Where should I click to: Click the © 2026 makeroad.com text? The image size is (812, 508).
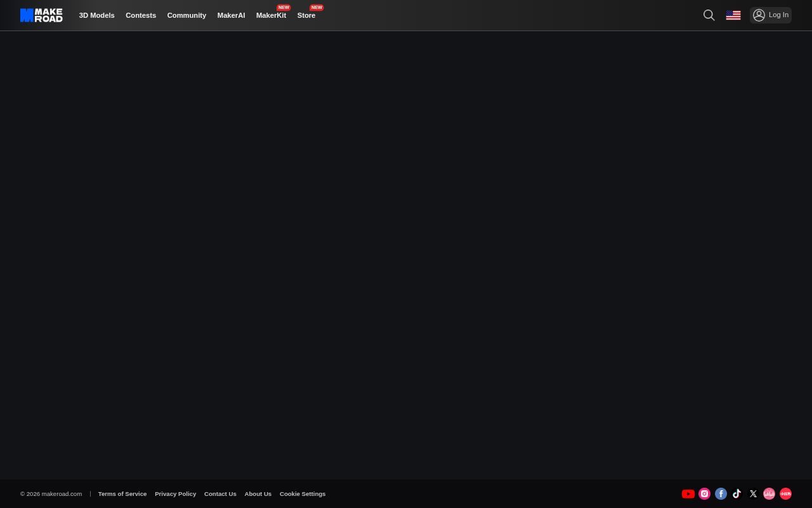pos(51,494)
